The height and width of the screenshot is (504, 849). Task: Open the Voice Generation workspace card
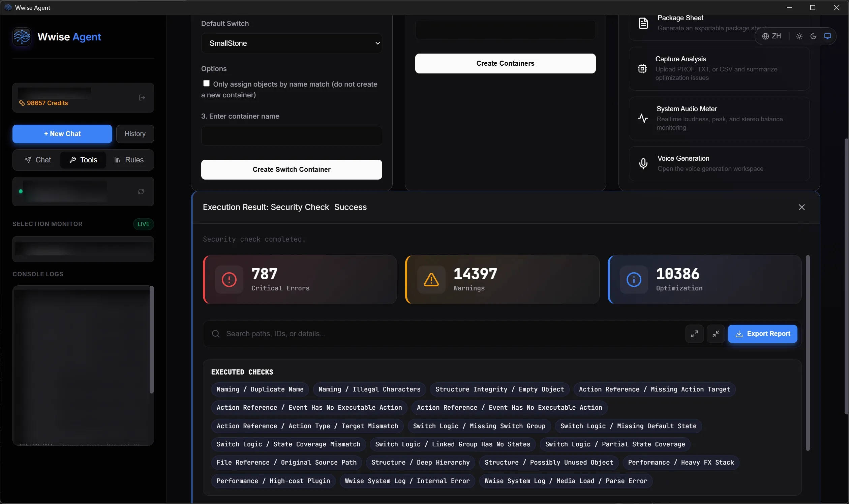(x=719, y=164)
